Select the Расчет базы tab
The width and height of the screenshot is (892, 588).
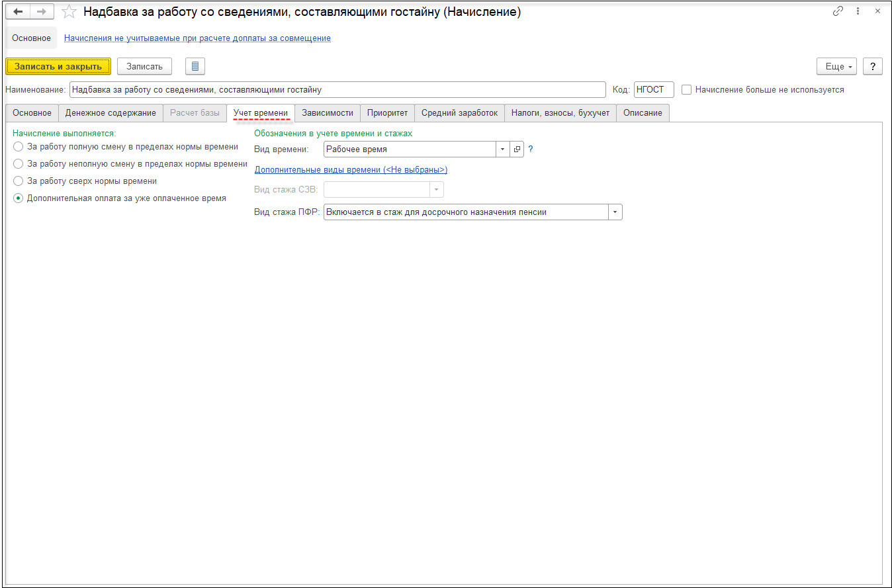point(195,113)
